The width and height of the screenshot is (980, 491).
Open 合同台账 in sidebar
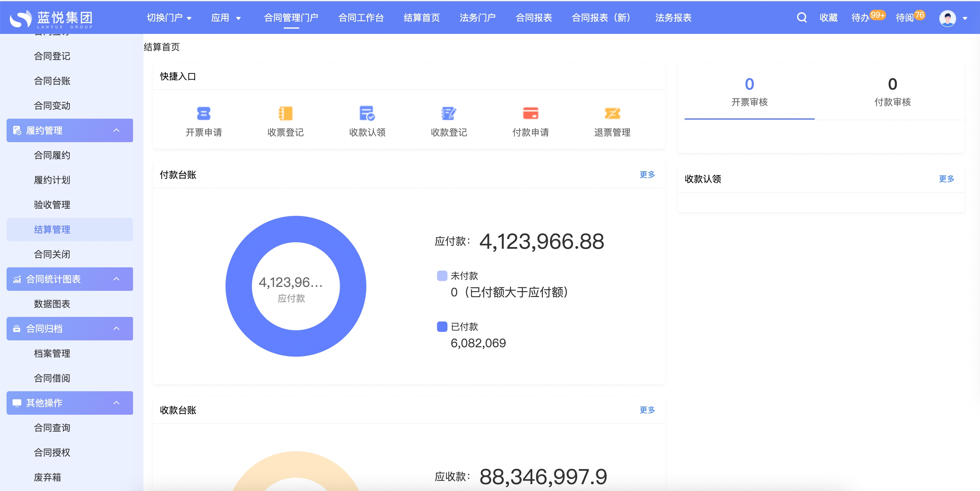[52, 81]
